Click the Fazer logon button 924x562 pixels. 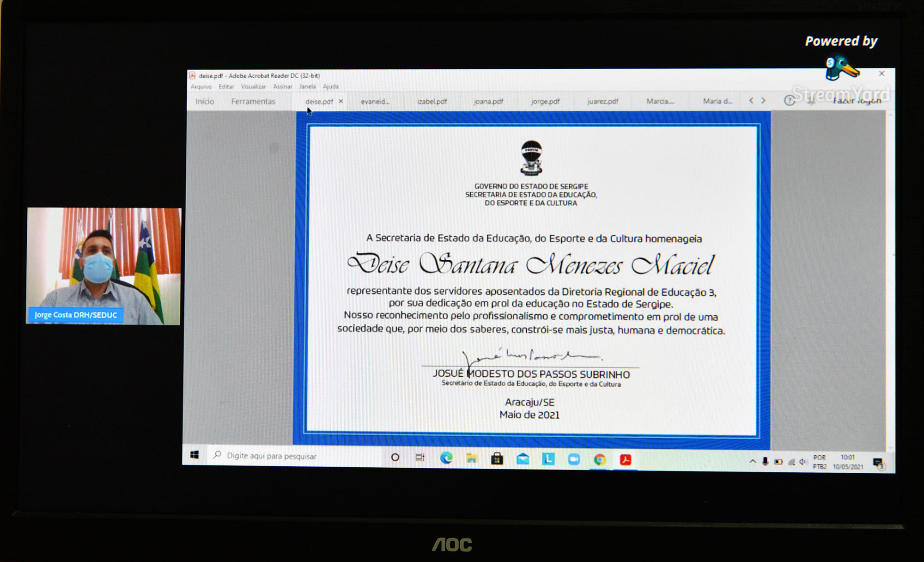(857, 101)
